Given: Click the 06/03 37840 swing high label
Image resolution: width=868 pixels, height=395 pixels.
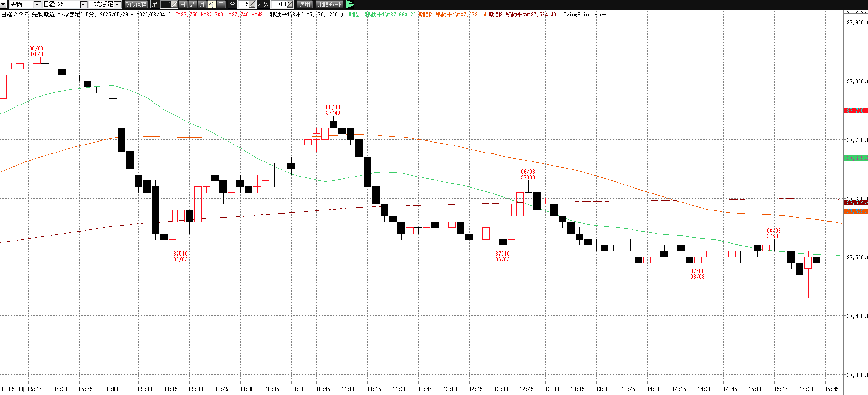Looking at the screenshot, I should pos(36,51).
